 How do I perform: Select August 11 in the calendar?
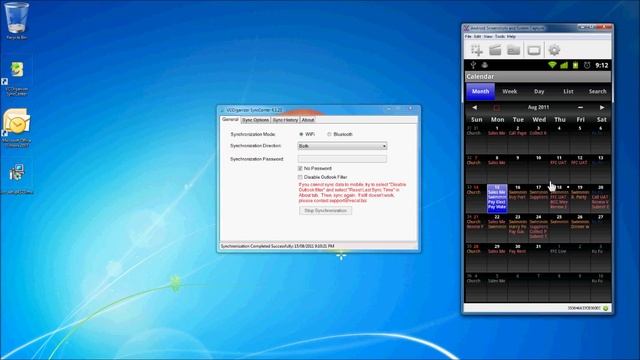coord(559,168)
